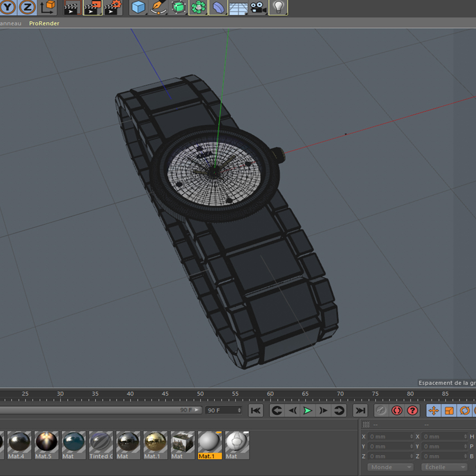
Task: Click the position Z coordinate field
Action: click(x=390, y=456)
